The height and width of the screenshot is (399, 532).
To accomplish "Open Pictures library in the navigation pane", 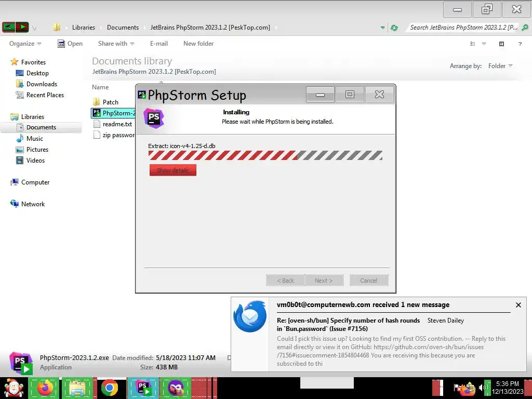I will (x=37, y=149).
